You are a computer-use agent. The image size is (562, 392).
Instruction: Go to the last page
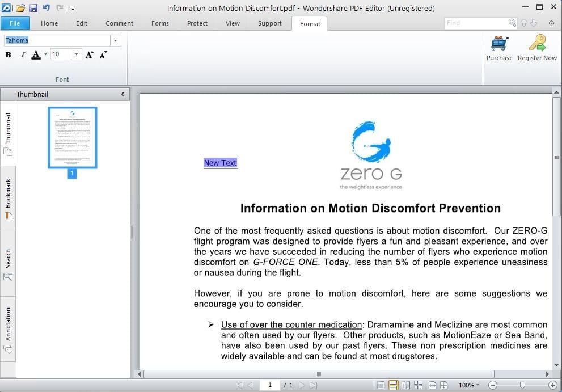(x=313, y=385)
